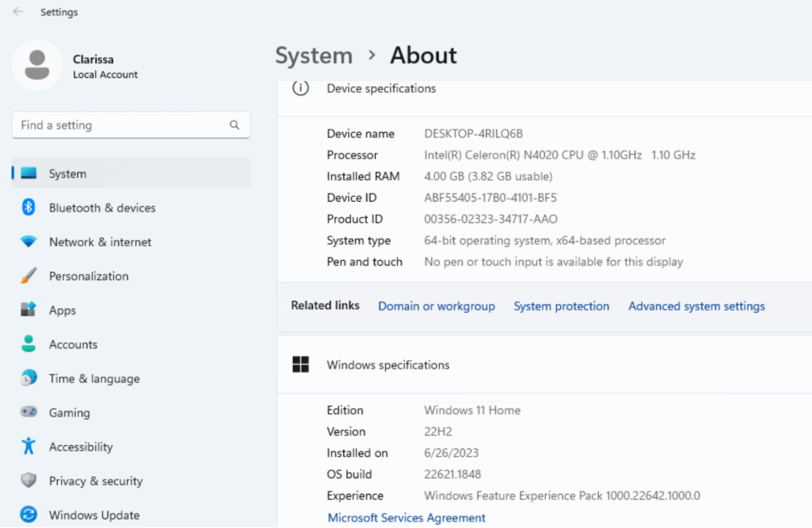Select the Apps label in sidebar
The image size is (812, 528).
(62, 310)
